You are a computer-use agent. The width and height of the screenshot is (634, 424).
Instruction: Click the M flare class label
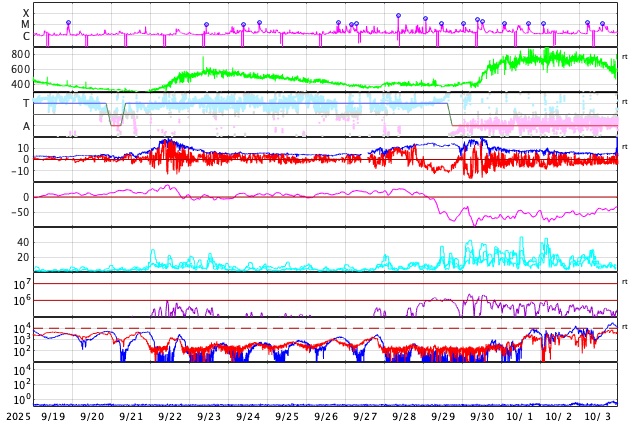point(26,24)
